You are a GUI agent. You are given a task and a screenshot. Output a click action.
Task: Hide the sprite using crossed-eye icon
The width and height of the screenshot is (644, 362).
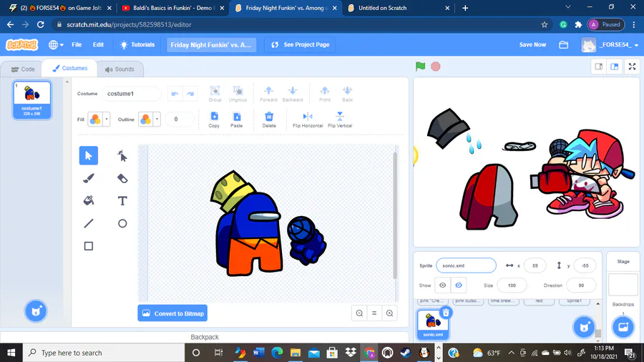point(459,285)
